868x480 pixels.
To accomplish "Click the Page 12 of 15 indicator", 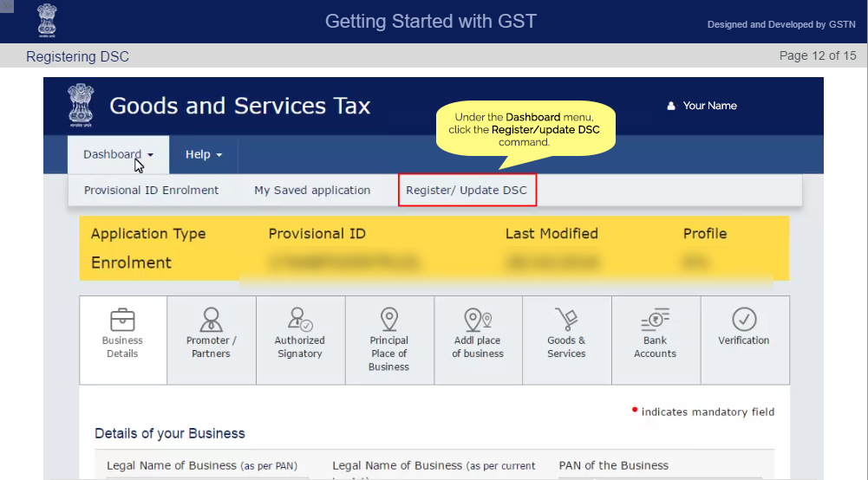I will (x=818, y=55).
